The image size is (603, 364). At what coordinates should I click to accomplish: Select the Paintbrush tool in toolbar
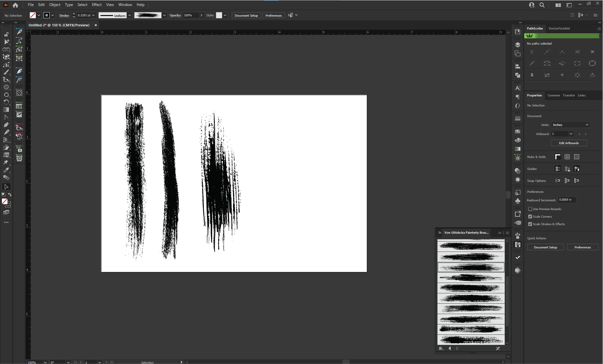pos(6,72)
